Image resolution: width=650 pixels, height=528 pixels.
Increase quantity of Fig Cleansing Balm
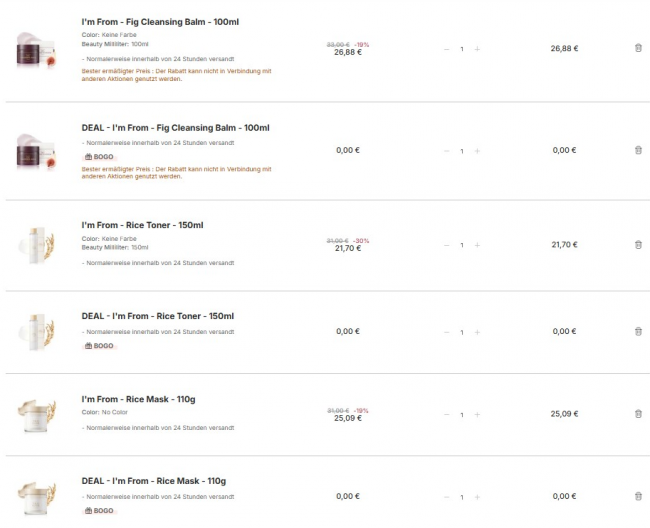point(477,49)
